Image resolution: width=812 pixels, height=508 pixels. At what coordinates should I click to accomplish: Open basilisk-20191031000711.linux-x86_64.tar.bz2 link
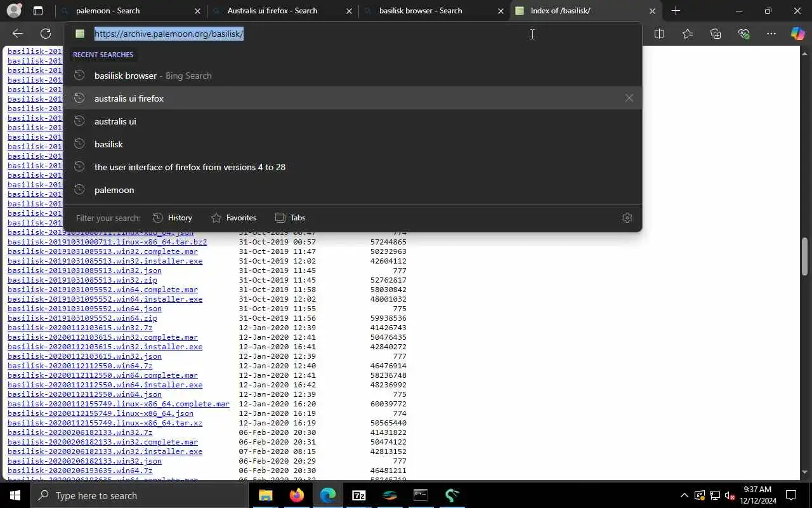tap(107, 242)
